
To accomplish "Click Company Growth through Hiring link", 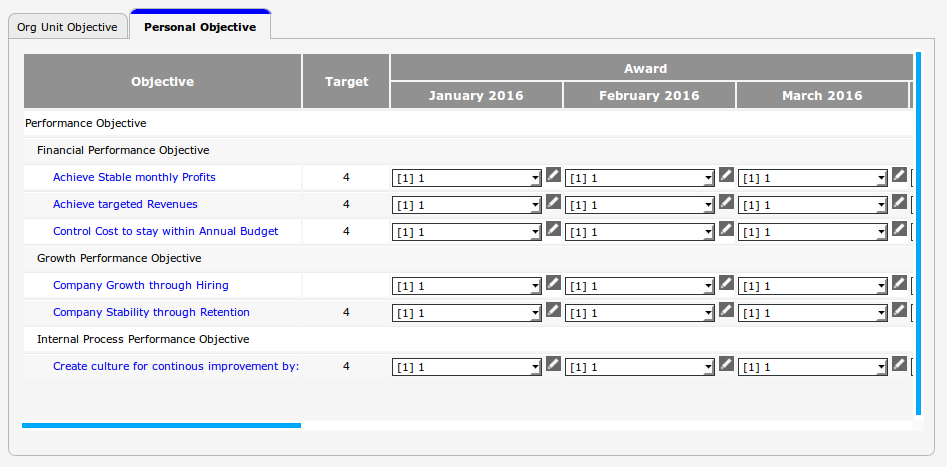I will (x=140, y=285).
